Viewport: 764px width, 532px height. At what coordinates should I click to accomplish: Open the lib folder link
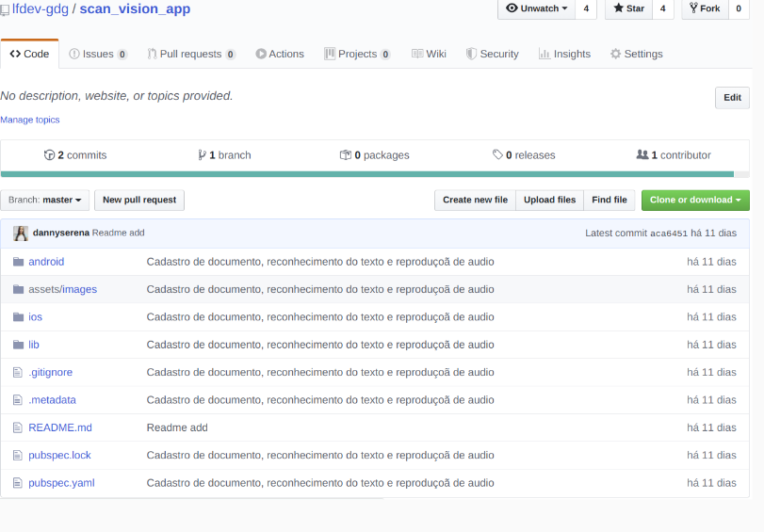(x=34, y=345)
